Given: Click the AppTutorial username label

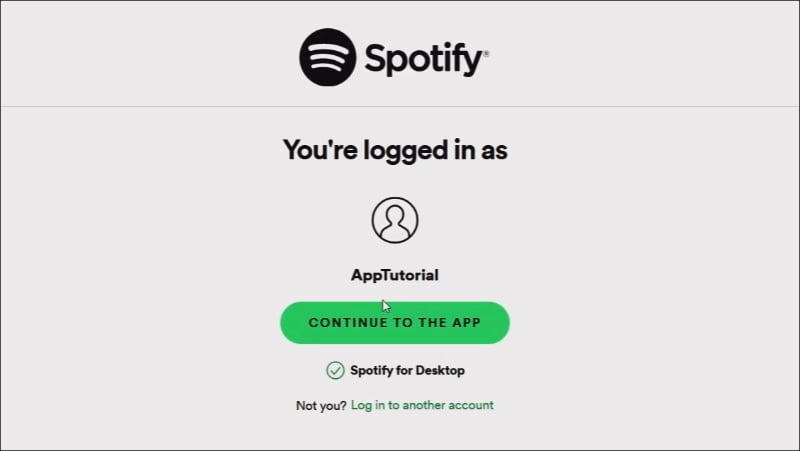Looking at the screenshot, I should point(394,275).
